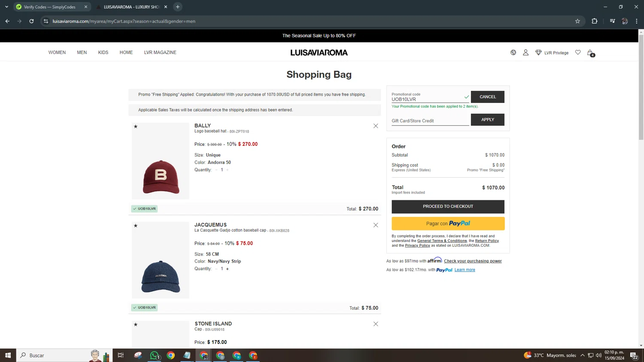Open the LVR MAGAZINE menu

point(160,52)
